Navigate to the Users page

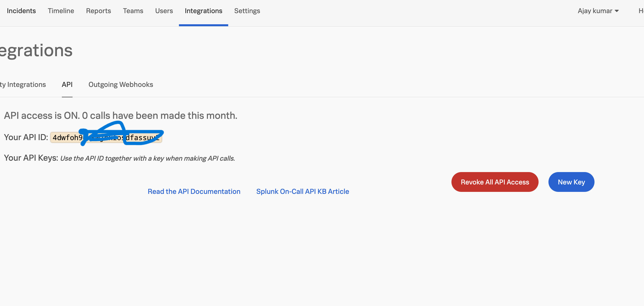click(164, 11)
